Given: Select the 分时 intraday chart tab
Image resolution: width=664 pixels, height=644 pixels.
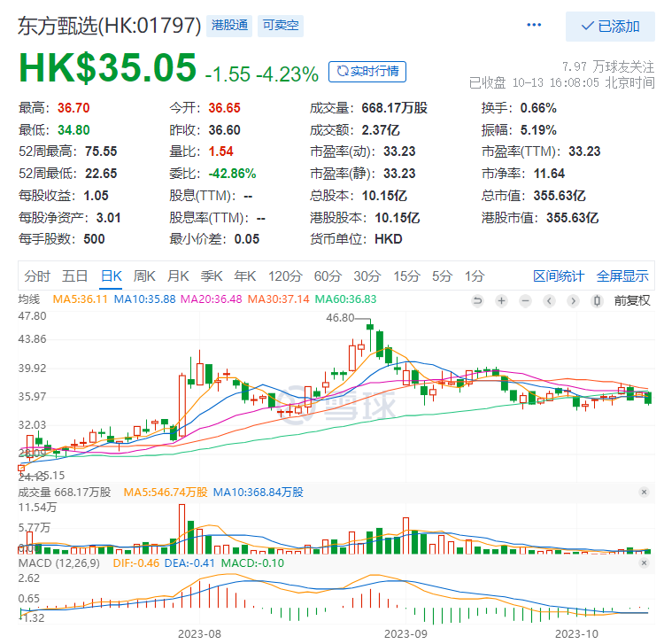Looking at the screenshot, I should pyautogui.click(x=37, y=275).
